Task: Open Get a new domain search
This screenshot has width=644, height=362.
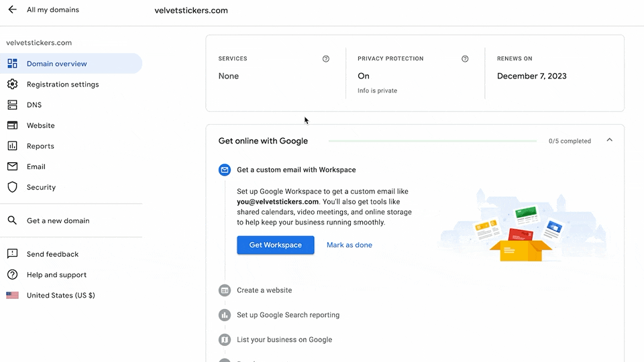Action: pos(58,221)
